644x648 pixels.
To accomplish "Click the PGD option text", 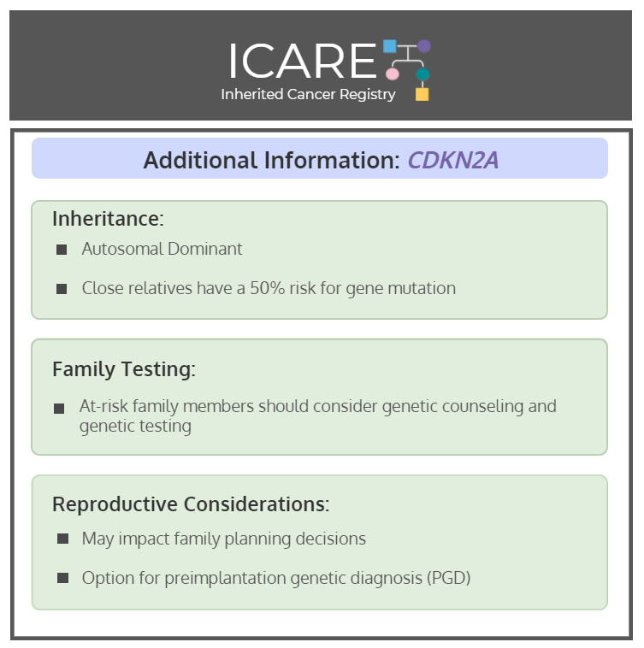I will (x=276, y=578).
